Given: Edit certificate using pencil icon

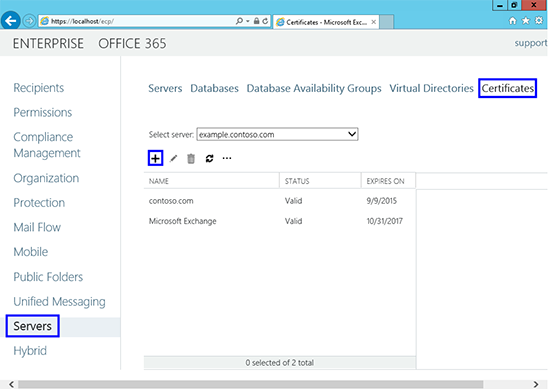Looking at the screenshot, I should 173,159.
